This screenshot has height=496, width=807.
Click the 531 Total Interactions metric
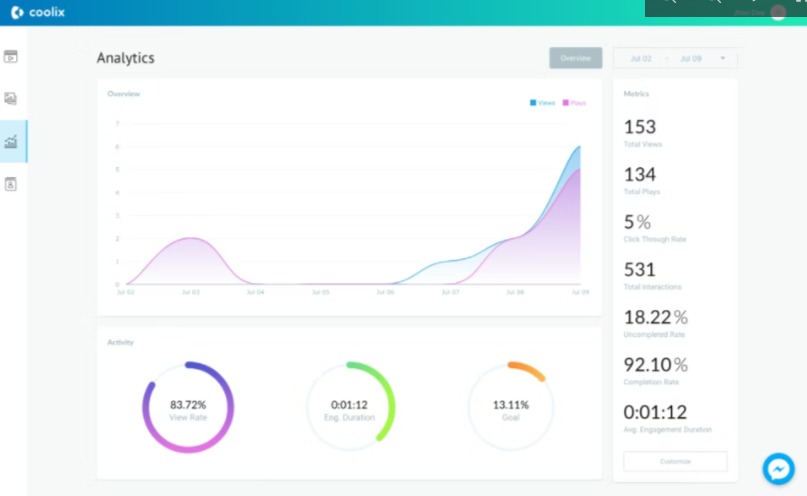652,275
